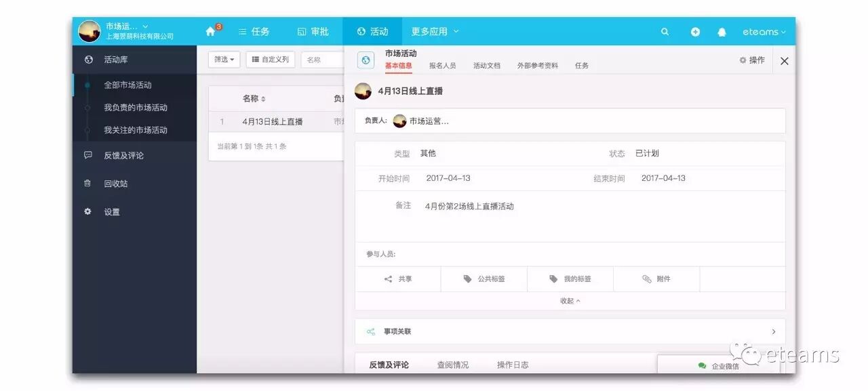
Task: Switch to the 外部参考资料 tab
Action: (x=538, y=66)
